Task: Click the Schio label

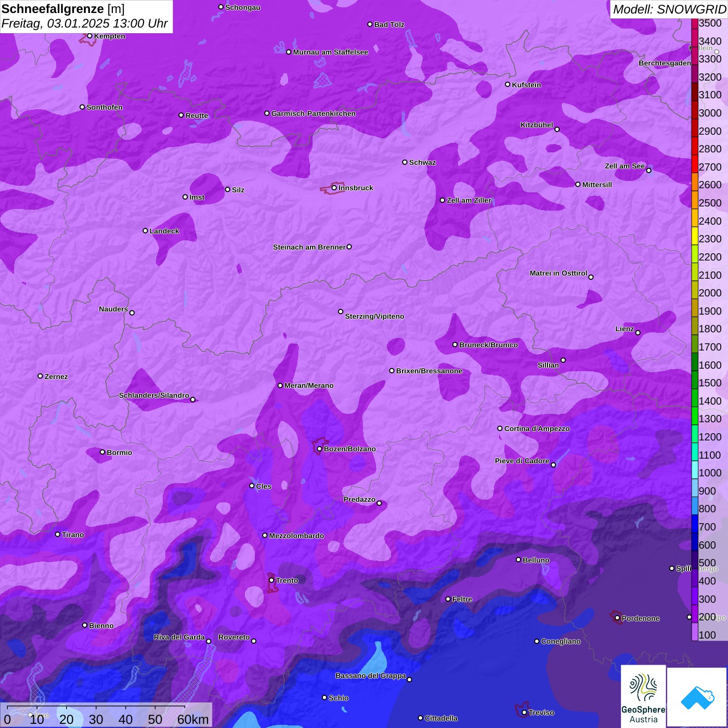Action: (x=339, y=698)
